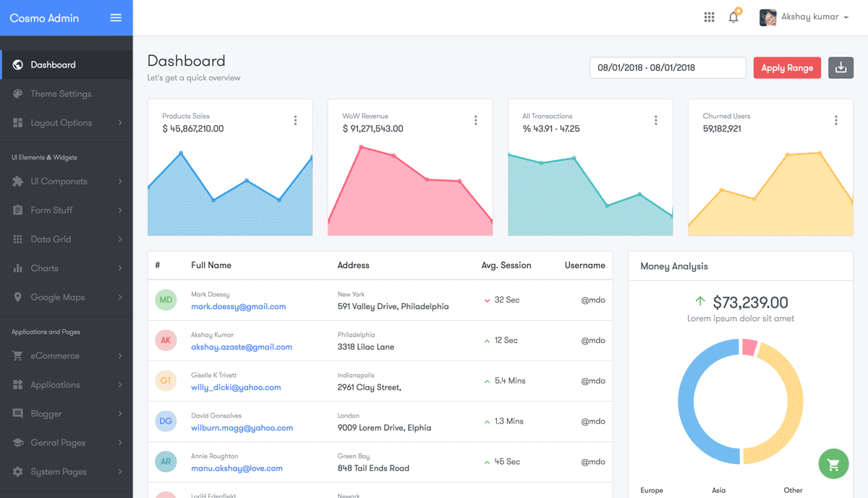The image size is (868, 498).
Task: Open mark.doessy@gmail.com email link
Action: (239, 307)
